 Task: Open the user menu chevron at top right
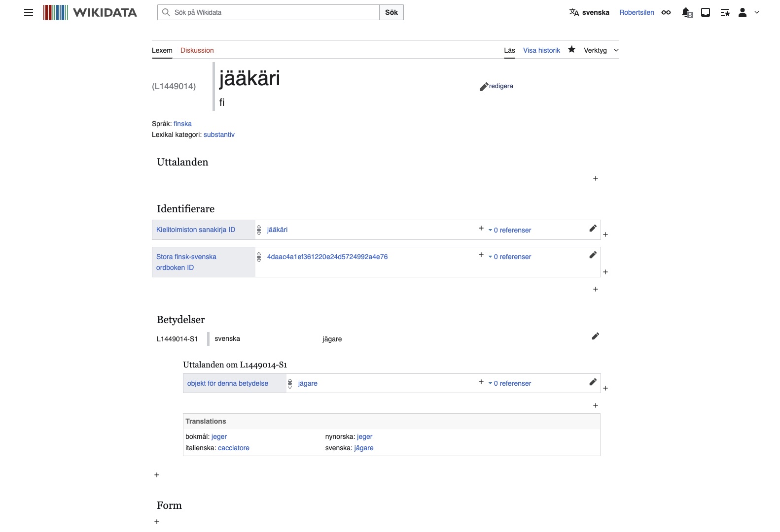758,12
